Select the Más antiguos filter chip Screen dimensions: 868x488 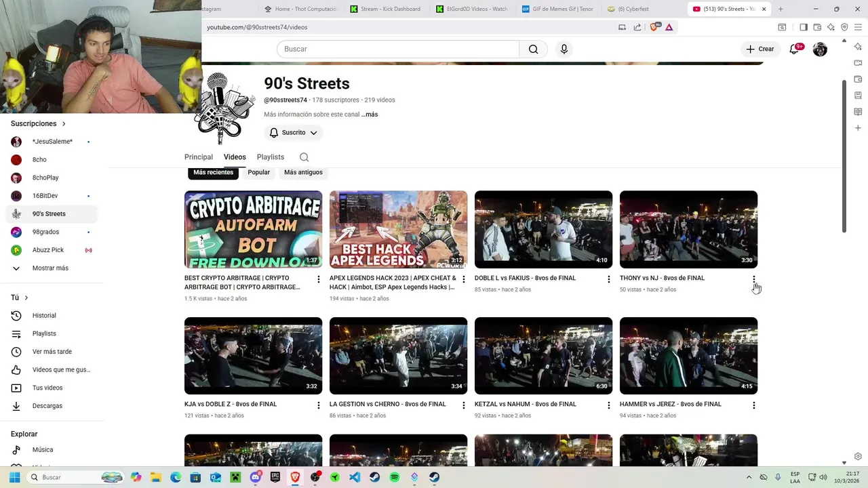click(x=303, y=172)
